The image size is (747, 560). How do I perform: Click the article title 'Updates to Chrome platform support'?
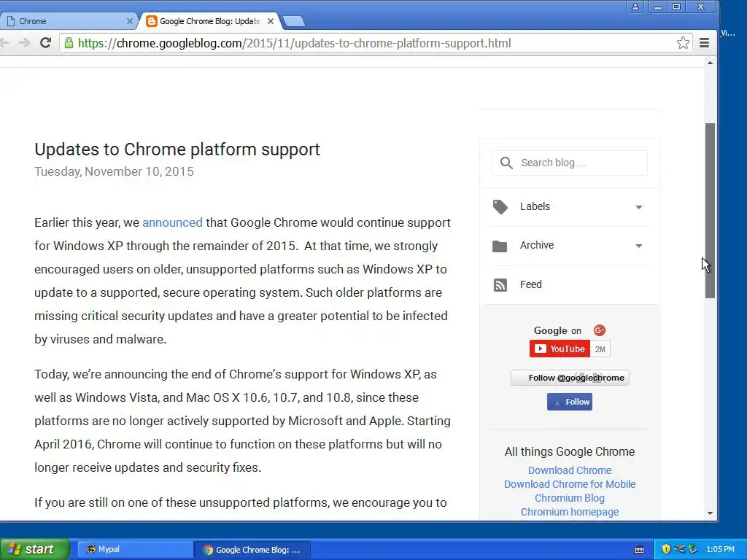click(x=177, y=149)
